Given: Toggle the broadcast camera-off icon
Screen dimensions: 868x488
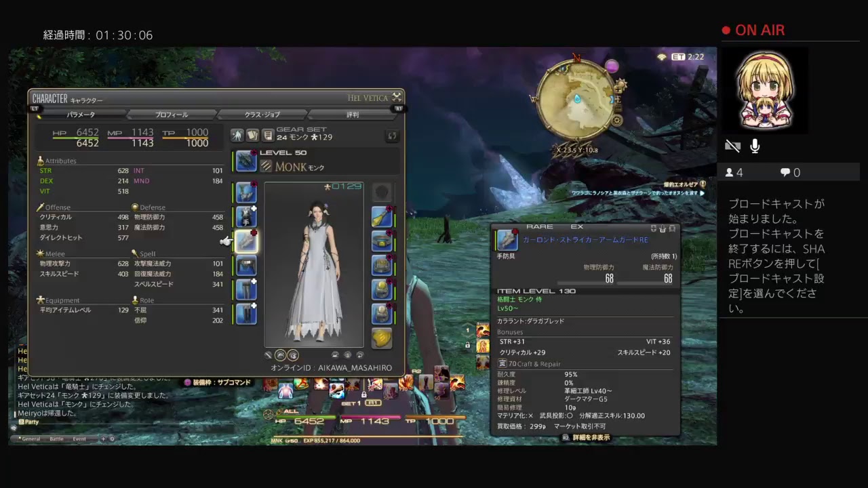Looking at the screenshot, I should (732, 146).
